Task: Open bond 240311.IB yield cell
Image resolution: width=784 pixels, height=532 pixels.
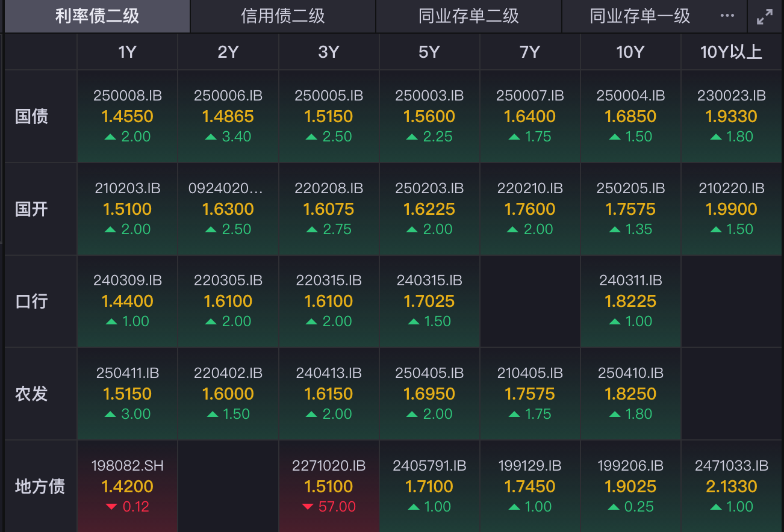Action: (630, 301)
